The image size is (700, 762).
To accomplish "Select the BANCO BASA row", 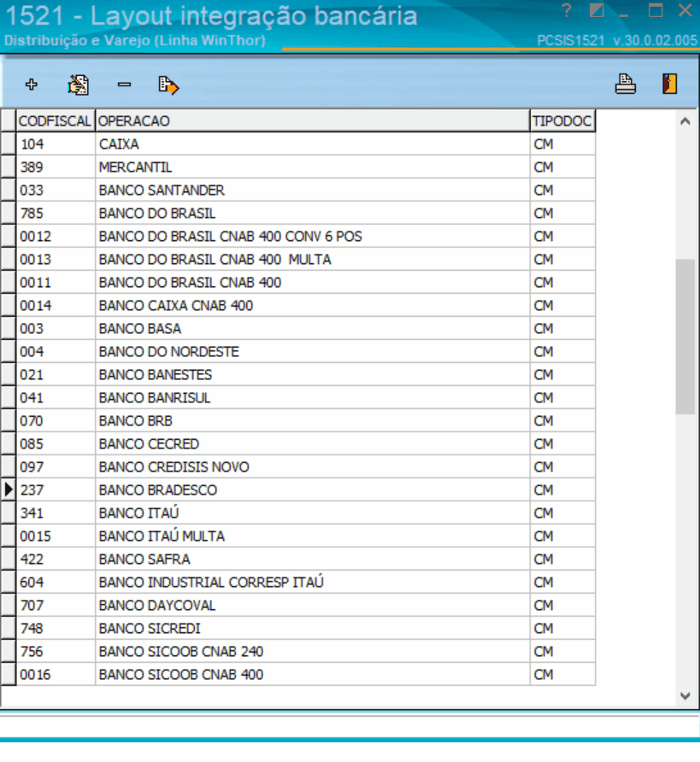I will tap(297, 329).
